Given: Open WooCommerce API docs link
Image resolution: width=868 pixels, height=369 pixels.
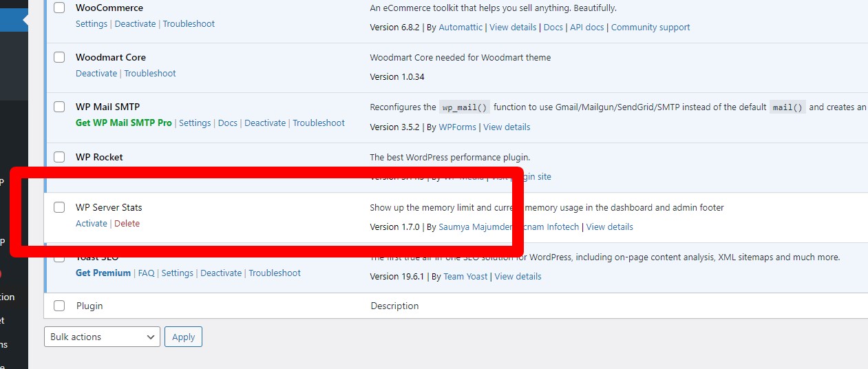Looking at the screenshot, I should pyautogui.click(x=587, y=28).
